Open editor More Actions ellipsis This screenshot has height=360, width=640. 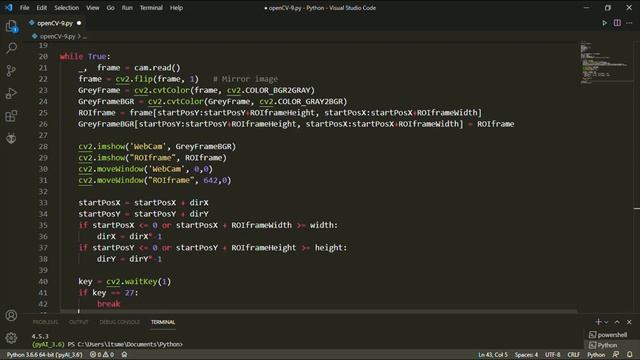click(629, 23)
